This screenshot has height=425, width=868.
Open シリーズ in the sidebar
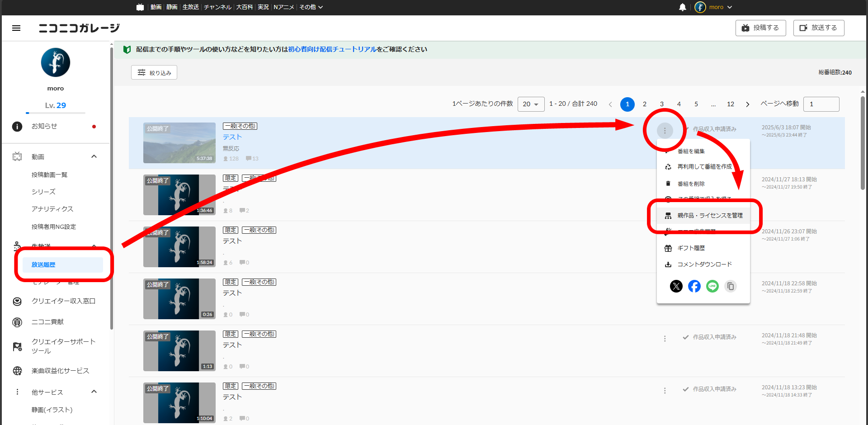43,192
